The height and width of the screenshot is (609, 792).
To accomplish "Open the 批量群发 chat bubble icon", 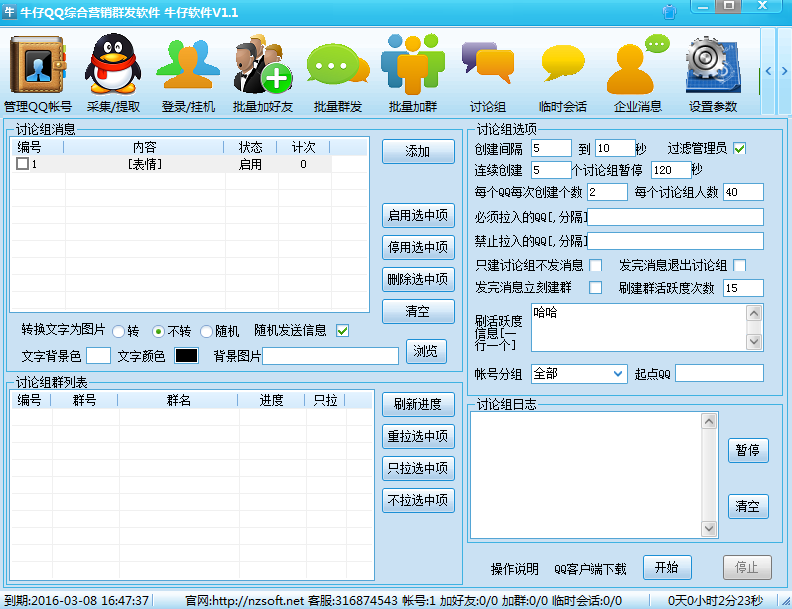I will pos(338,65).
